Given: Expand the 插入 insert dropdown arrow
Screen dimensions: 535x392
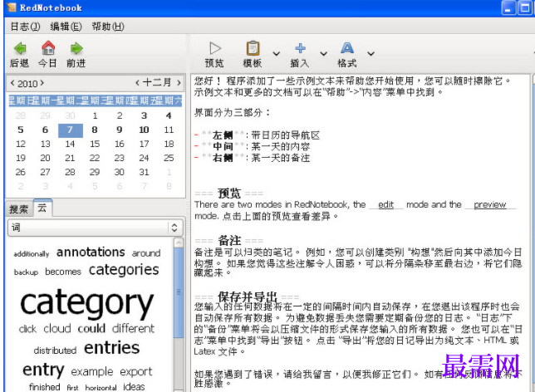Looking at the screenshot, I should (323, 53).
